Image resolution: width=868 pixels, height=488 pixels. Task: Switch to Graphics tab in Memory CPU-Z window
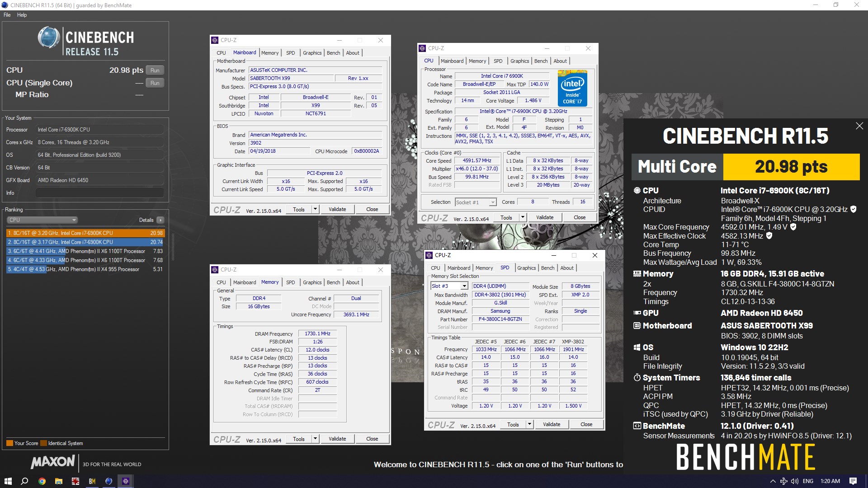[x=312, y=282]
